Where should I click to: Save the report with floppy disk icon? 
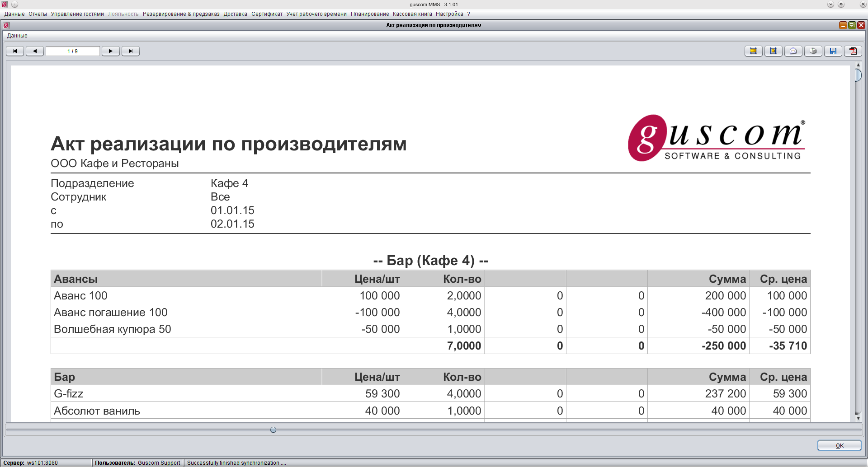833,51
